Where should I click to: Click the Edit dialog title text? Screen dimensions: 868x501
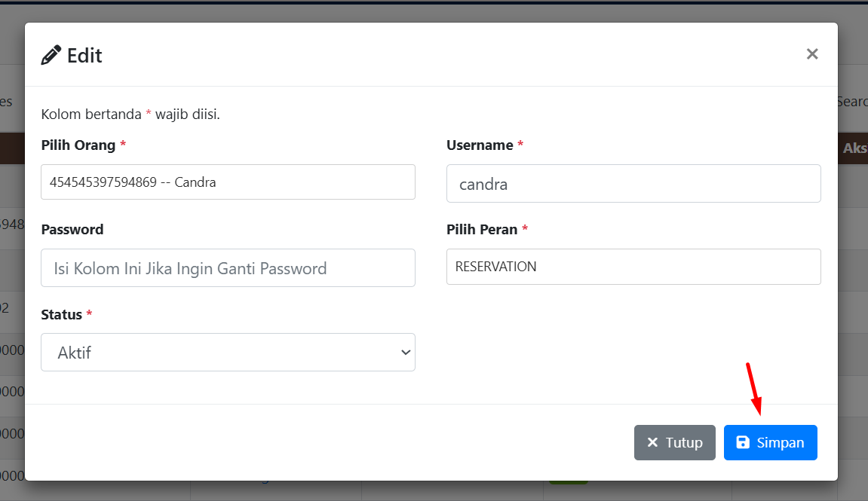[x=84, y=56]
